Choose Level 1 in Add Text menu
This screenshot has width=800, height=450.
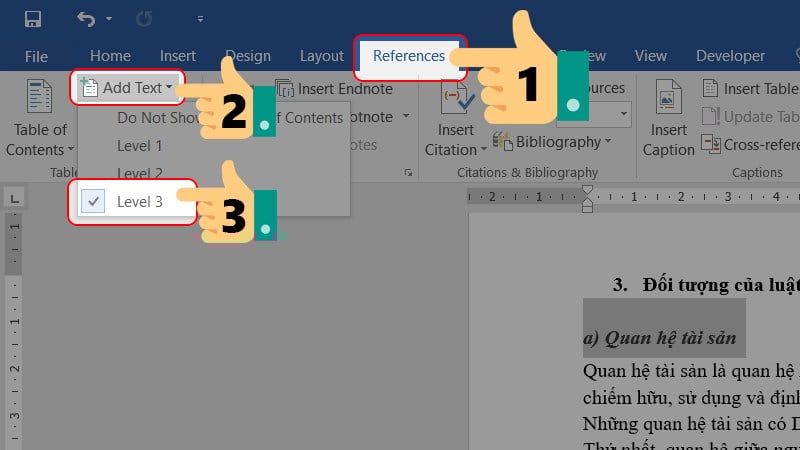(139, 146)
